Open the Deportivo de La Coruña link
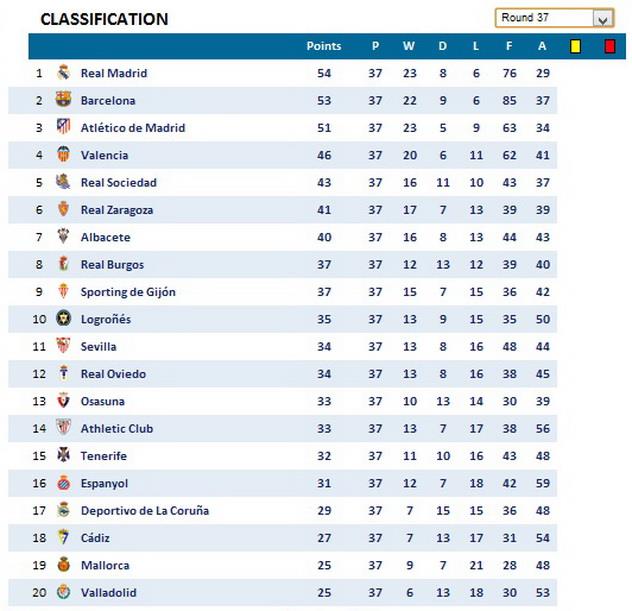632x611 pixels. click(144, 510)
